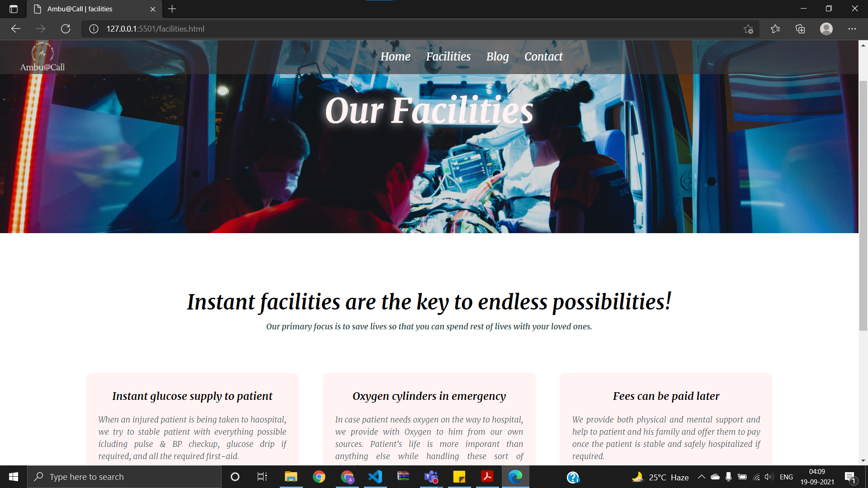Open Visual Studio Code from taskbar

pyautogui.click(x=375, y=477)
